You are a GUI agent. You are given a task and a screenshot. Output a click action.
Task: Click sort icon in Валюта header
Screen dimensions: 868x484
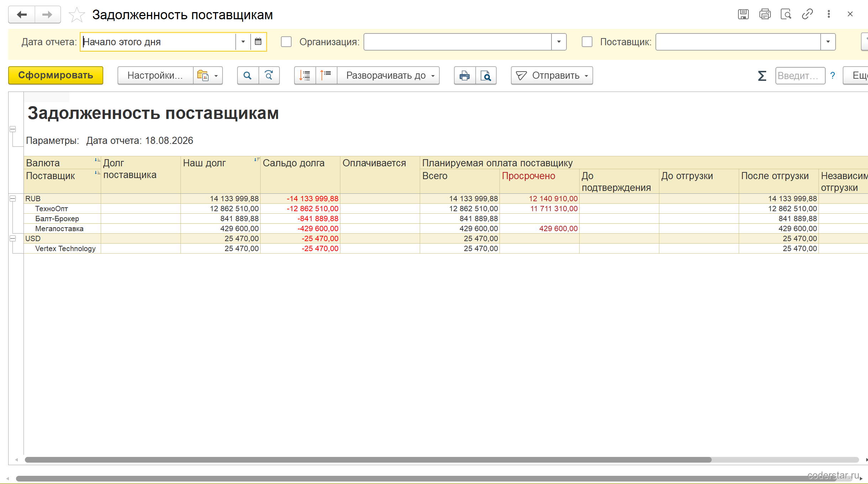[x=97, y=160]
